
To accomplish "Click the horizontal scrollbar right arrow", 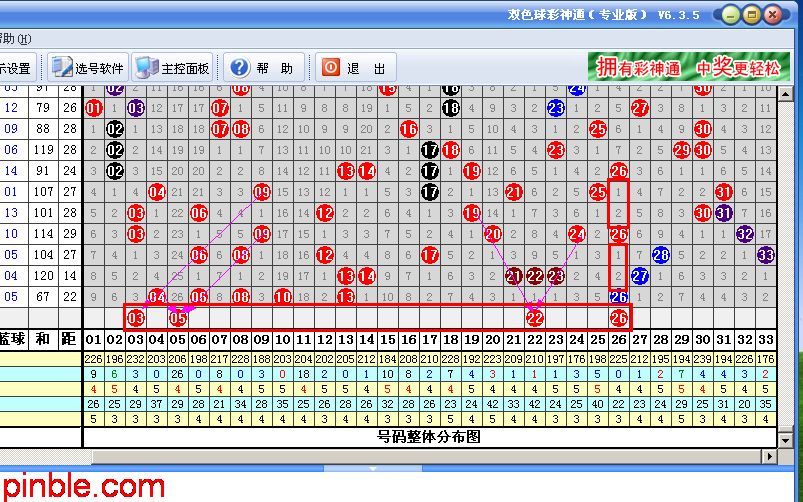I will click(x=769, y=456).
